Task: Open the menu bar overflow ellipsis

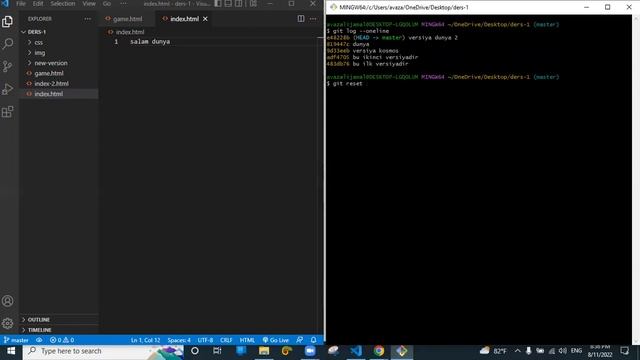Action: point(123,4)
